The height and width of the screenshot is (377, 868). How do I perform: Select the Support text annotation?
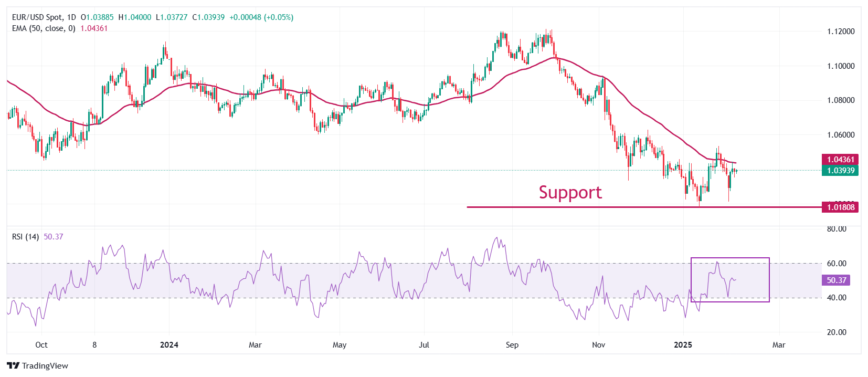tap(570, 192)
